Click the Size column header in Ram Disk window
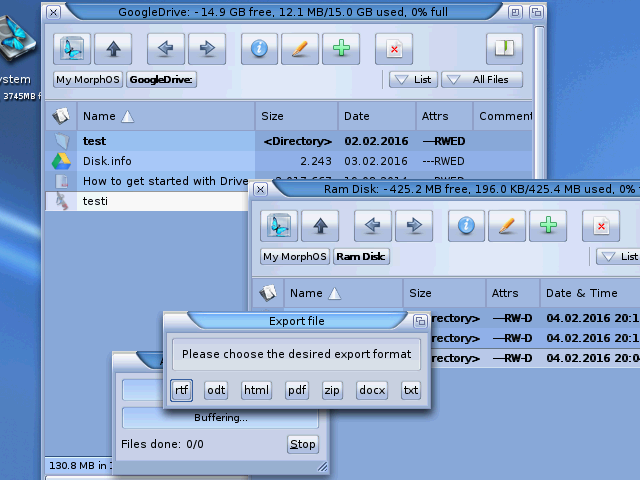 pyautogui.click(x=444, y=293)
